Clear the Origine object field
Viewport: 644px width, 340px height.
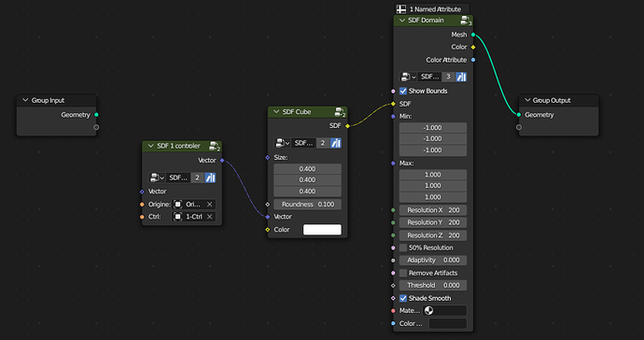coord(209,205)
